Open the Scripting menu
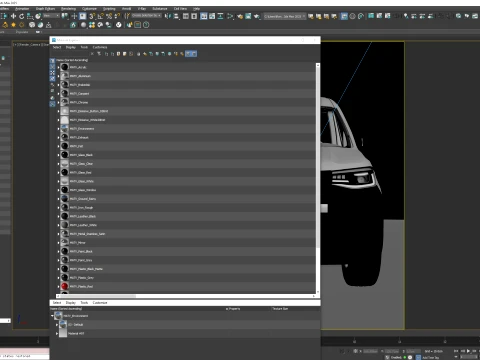The height and width of the screenshot is (360, 480). point(109,9)
